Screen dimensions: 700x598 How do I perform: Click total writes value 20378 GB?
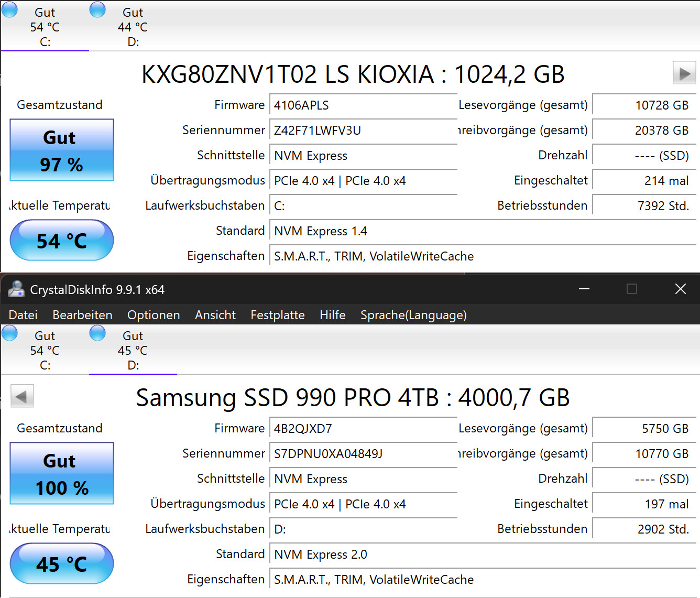pyautogui.click(x=644, y=130)
